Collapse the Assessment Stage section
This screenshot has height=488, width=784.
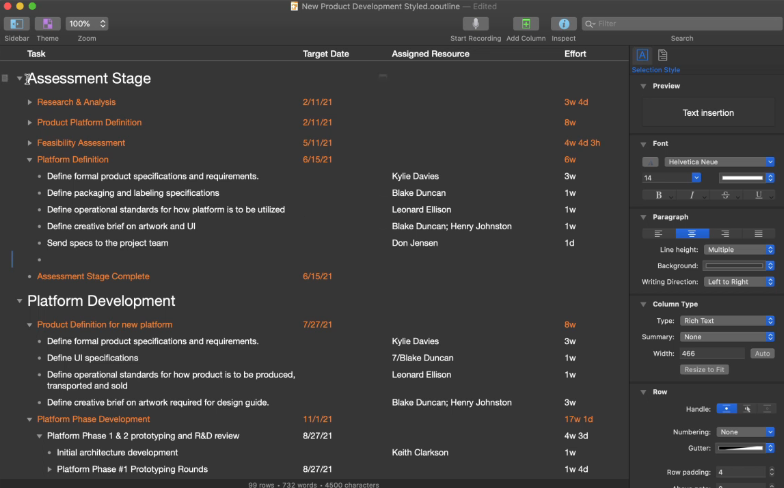(20, 78)
